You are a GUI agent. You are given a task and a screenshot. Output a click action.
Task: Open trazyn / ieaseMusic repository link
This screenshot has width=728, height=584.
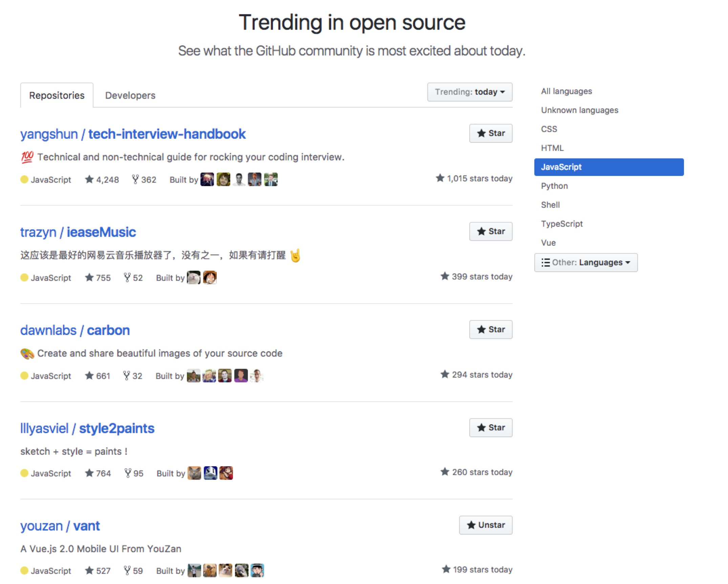pyautogui.click(x=78, y=232)
